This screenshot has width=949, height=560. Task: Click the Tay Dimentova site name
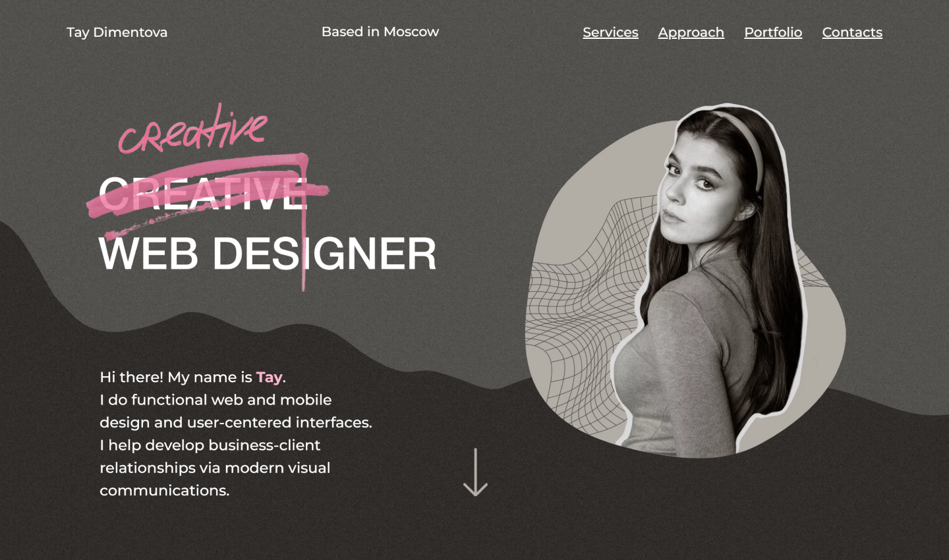click(x=117, y=32)
